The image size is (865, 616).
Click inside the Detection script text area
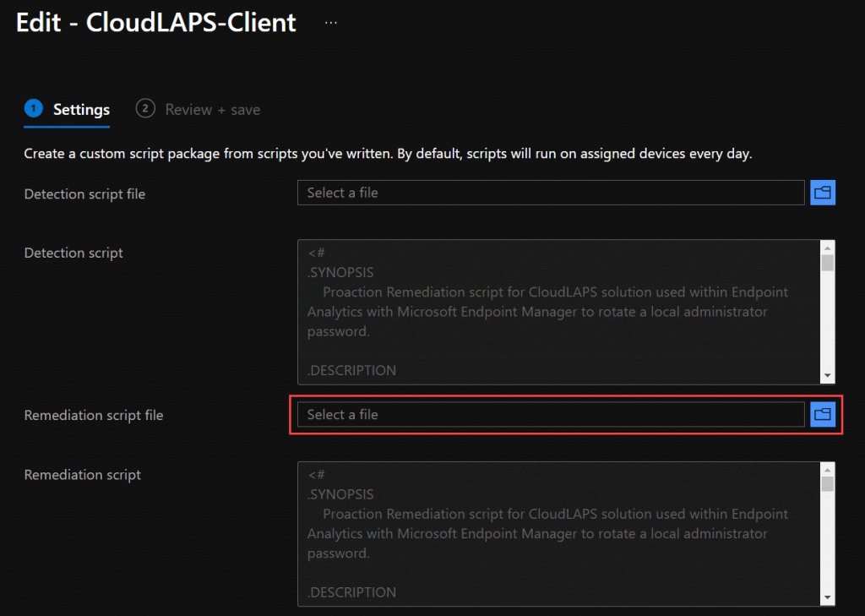click(558, 312)
